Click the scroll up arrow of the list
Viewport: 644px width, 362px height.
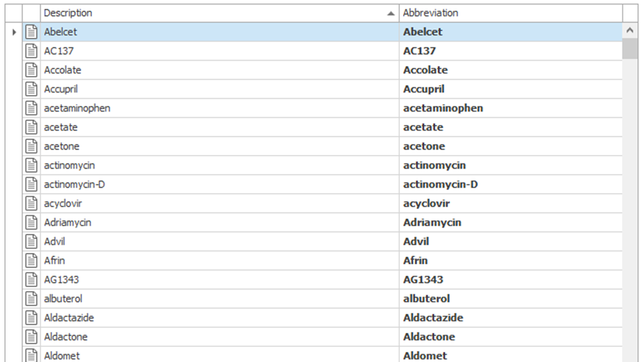point(630,31)
